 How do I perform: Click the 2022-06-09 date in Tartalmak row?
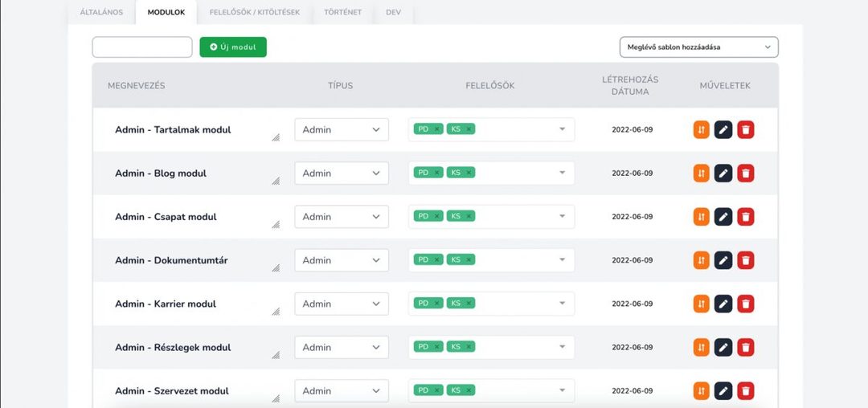point(633,130)
